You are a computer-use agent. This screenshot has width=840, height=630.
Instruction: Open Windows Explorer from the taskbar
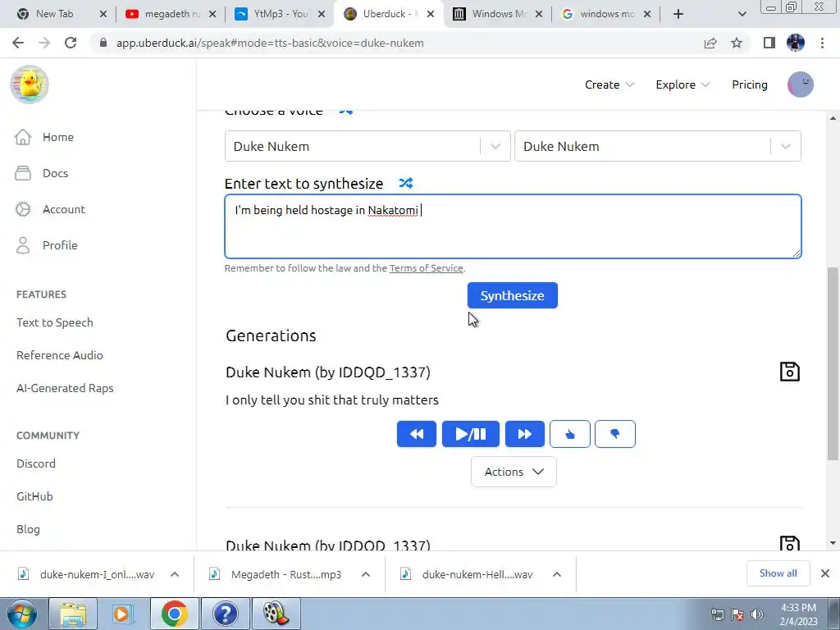[73, 614]
